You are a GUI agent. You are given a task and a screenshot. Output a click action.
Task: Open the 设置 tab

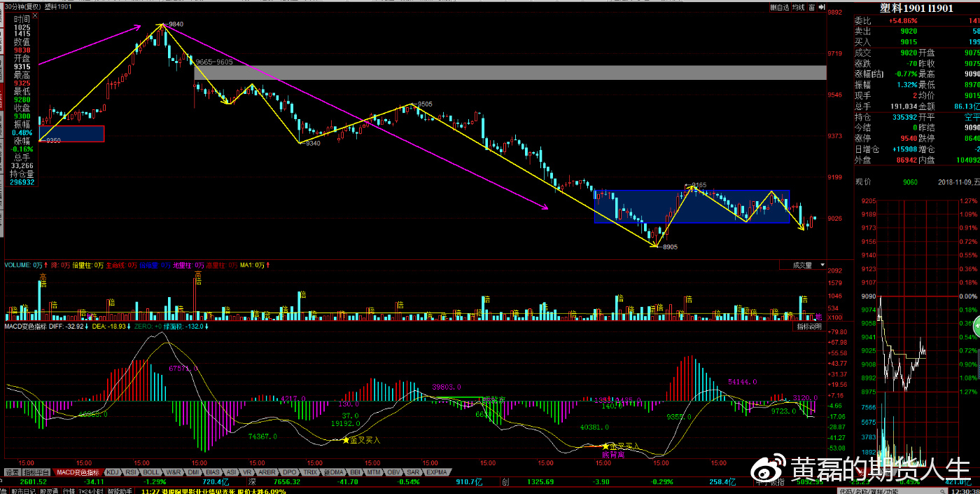click(x=12, y=472)
